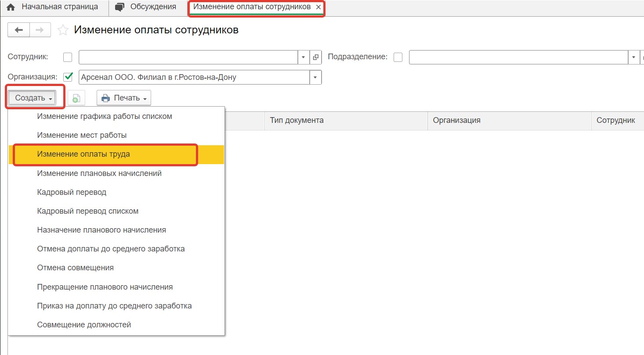Close the Изменение оплаты сотрудников tab
Screen dimensions: 644x355
[x=318, y=7]
